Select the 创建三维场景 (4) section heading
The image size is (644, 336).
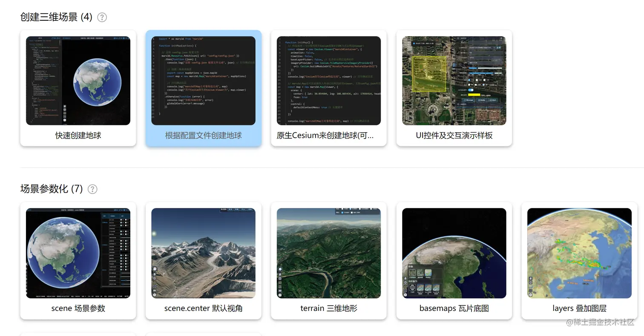click(x=56, y=17)
